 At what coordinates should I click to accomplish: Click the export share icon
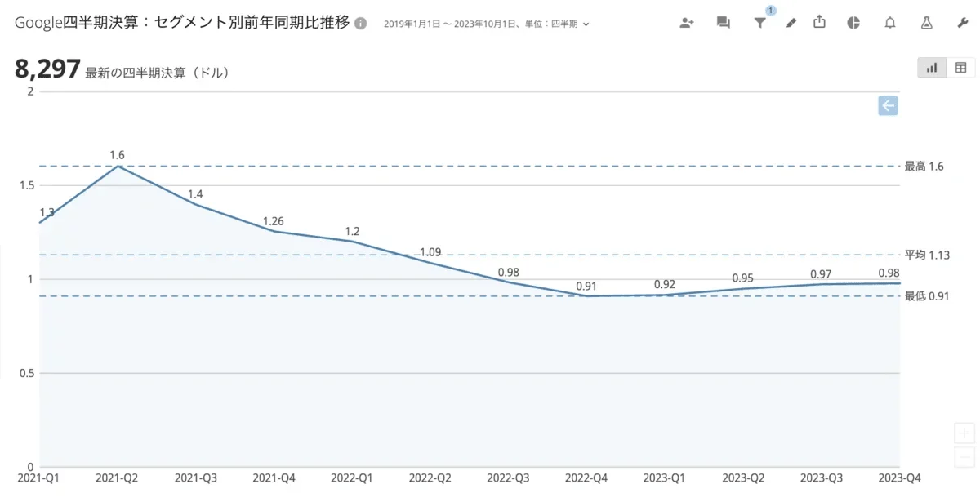[820, 23]
